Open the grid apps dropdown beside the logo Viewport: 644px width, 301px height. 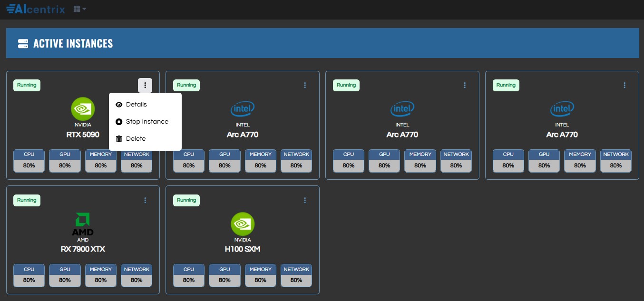coord(79,9)
